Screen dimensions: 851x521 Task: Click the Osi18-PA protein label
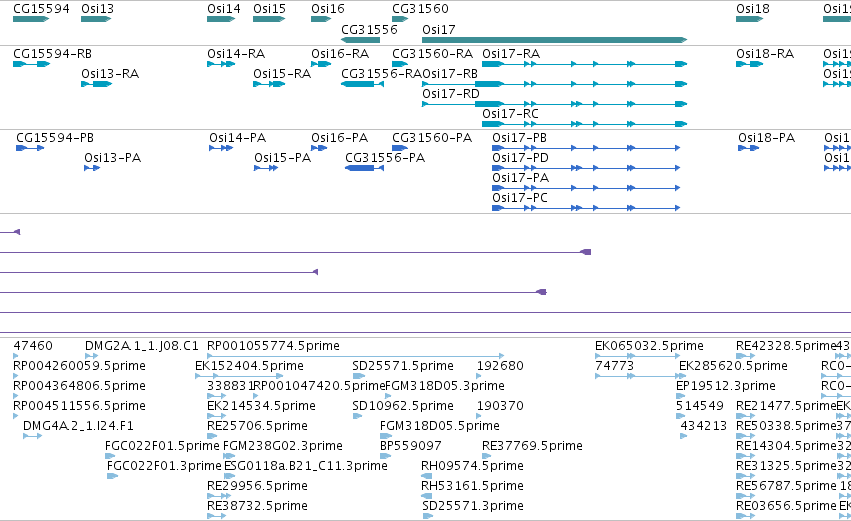pyautogui.click(x=766, y=138)
